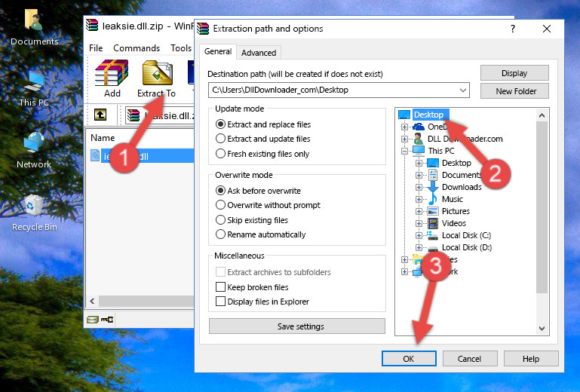Confirm extraction with OK button

pos(409,359)
